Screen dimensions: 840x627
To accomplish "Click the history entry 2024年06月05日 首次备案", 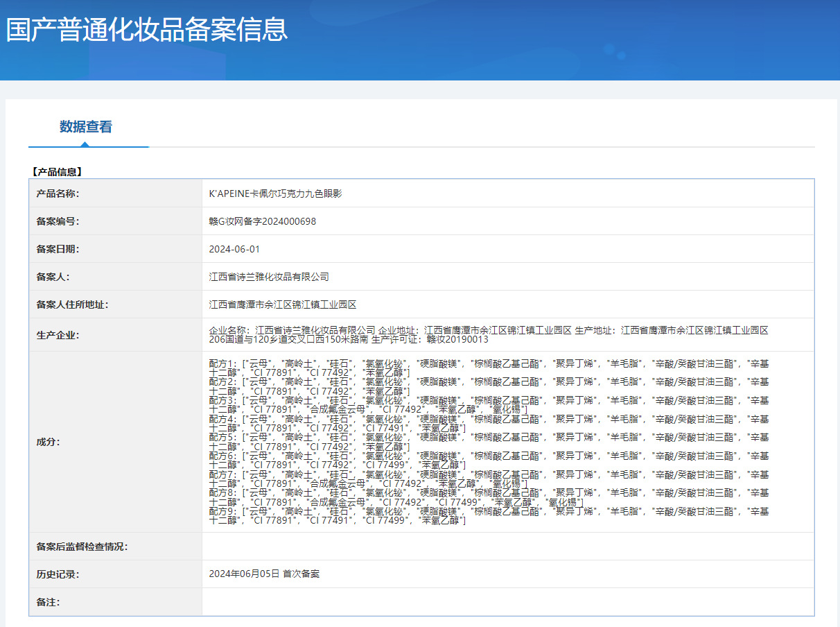I will tap(264, 574).
